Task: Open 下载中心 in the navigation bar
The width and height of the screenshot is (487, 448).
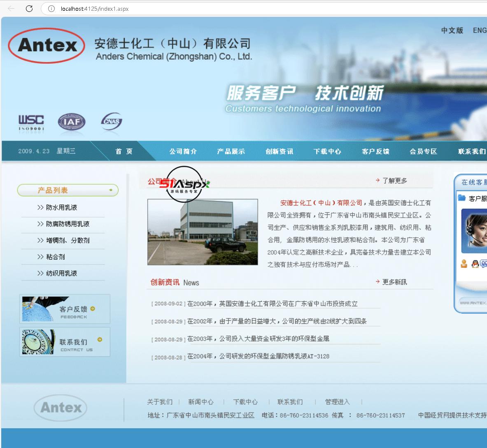Action: coord(327,151)
